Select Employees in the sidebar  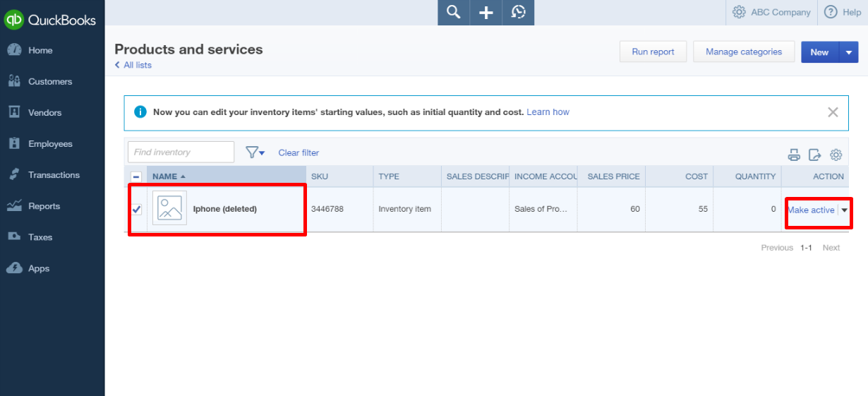point(50,143)
